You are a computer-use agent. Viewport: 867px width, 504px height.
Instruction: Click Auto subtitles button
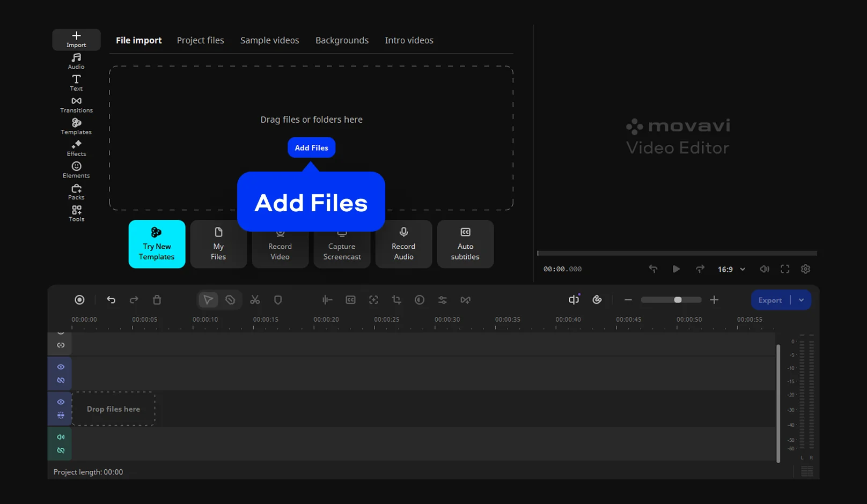coord(465,244)
